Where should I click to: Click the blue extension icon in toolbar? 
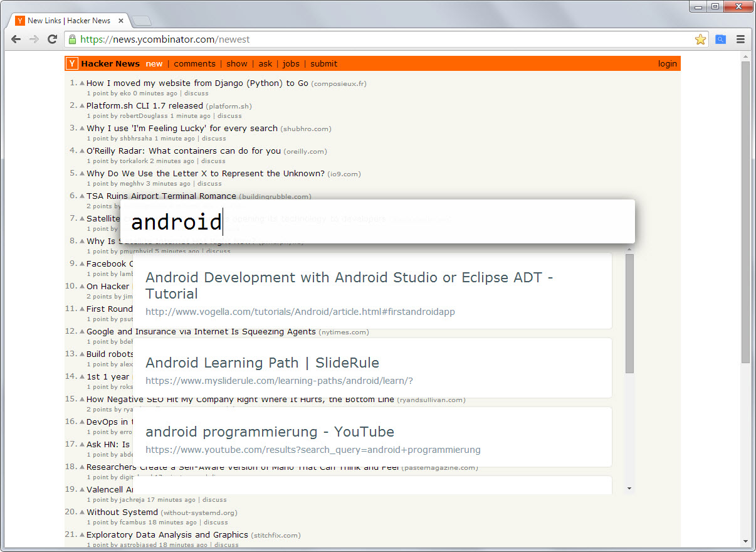pyautogui.click(x=721, y=39)
